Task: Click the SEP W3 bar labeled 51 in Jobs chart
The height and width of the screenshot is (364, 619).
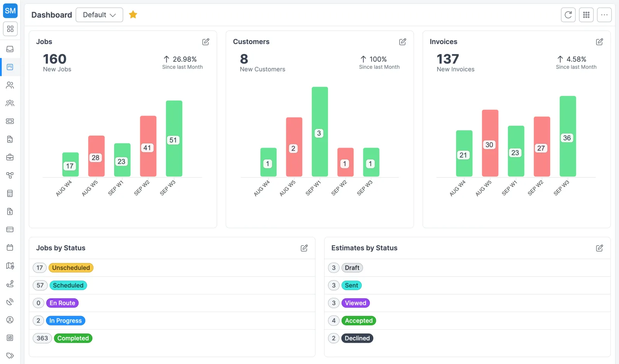Action: [x=174, y=138]
